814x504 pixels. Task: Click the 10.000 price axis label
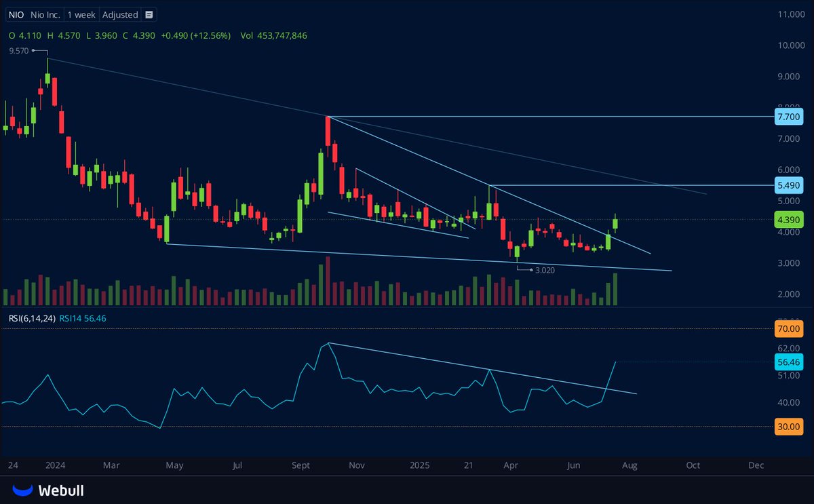click(791, 45)
